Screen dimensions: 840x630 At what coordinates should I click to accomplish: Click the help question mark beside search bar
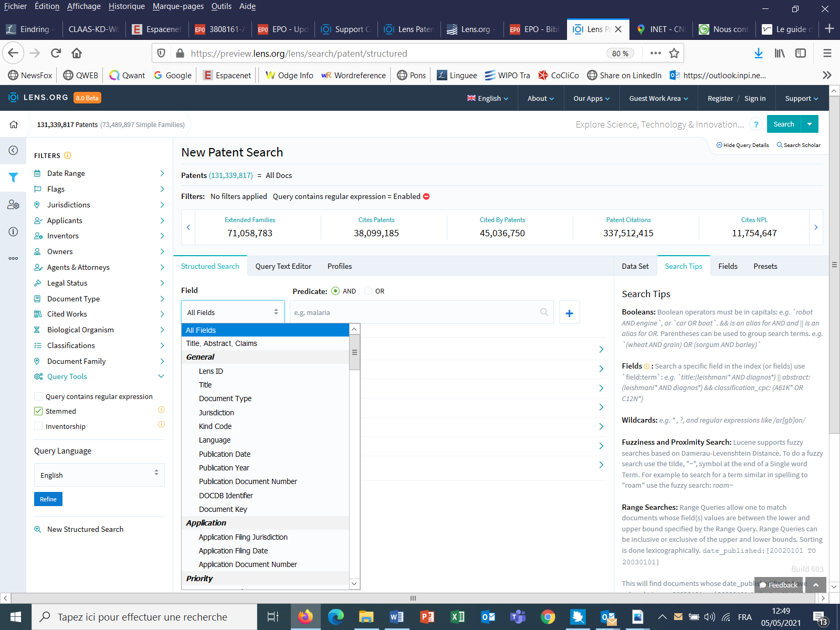point(755,124)
